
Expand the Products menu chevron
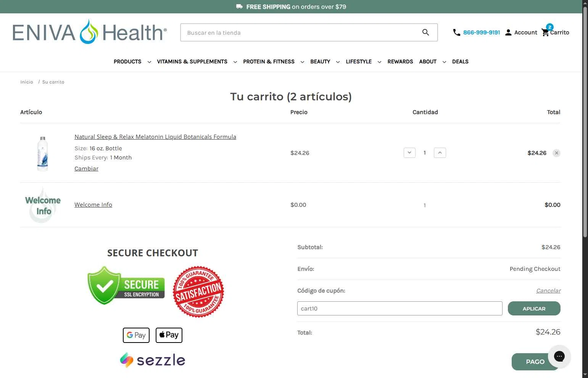(x=149, y=62)
